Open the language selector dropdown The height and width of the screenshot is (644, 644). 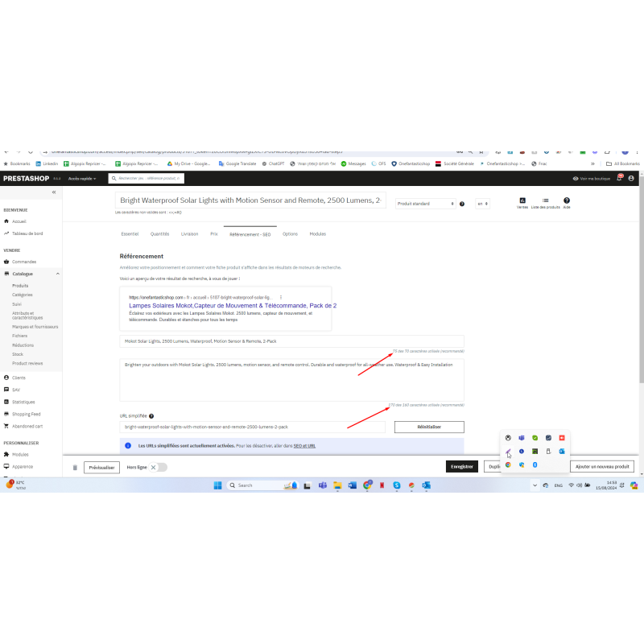[482, 204]
